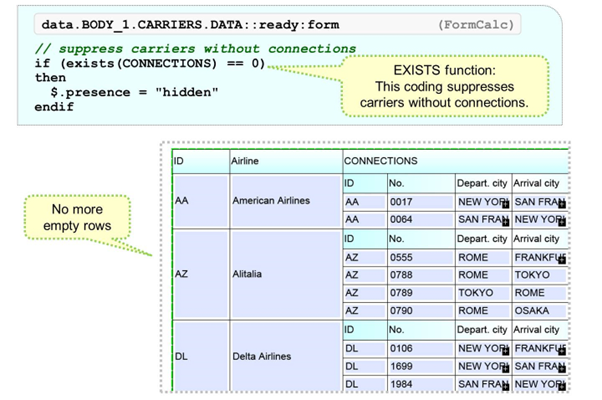Click overflow marker on SAN FRAN depart cell, row 0064
Image resolution: width=602 pixels, height=400 pixels.
[506, 220]
